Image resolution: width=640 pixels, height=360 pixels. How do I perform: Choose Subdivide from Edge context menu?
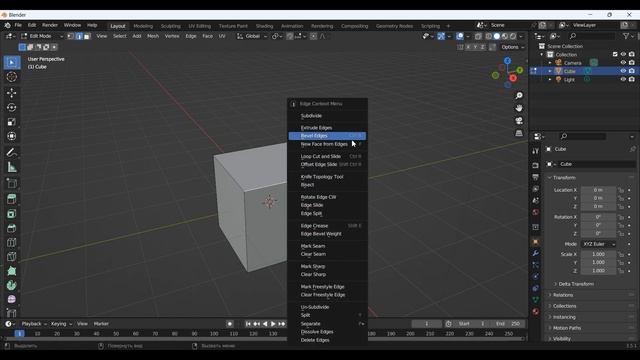click(327, 116)
